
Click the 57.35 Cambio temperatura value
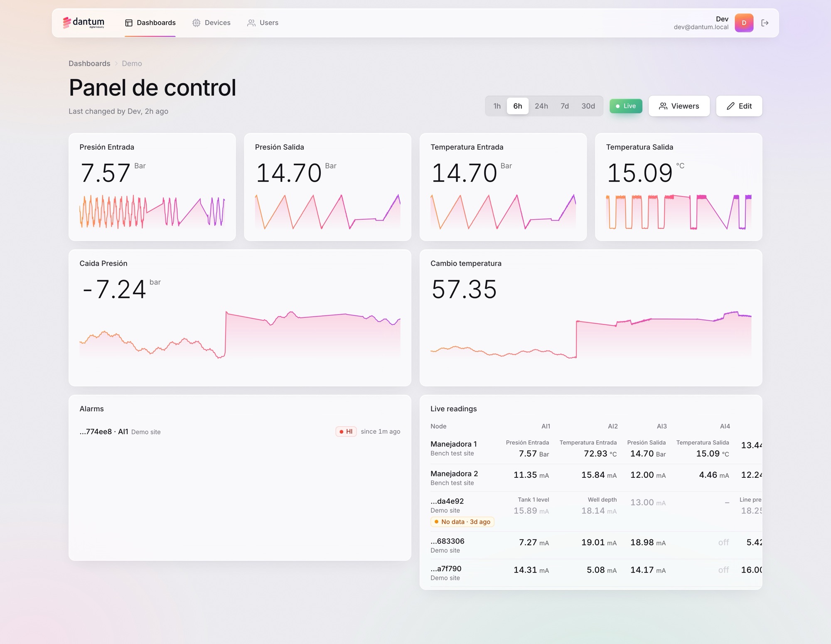pos(464,289)
